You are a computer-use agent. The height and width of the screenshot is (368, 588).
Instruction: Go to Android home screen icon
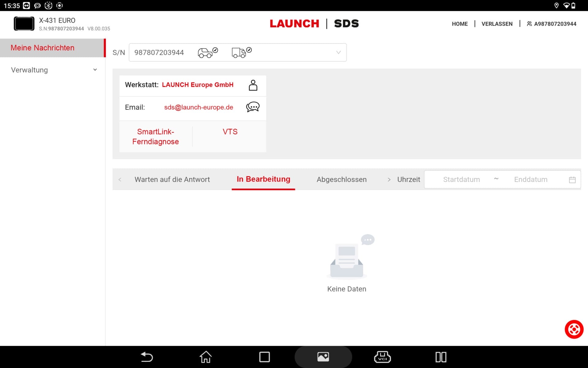(205, 357)
